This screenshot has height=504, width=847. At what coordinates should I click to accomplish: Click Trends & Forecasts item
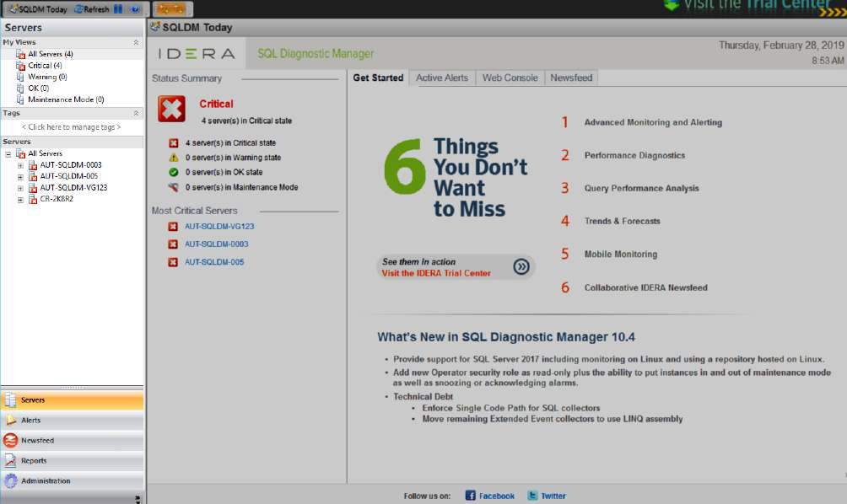pos(622,222)
